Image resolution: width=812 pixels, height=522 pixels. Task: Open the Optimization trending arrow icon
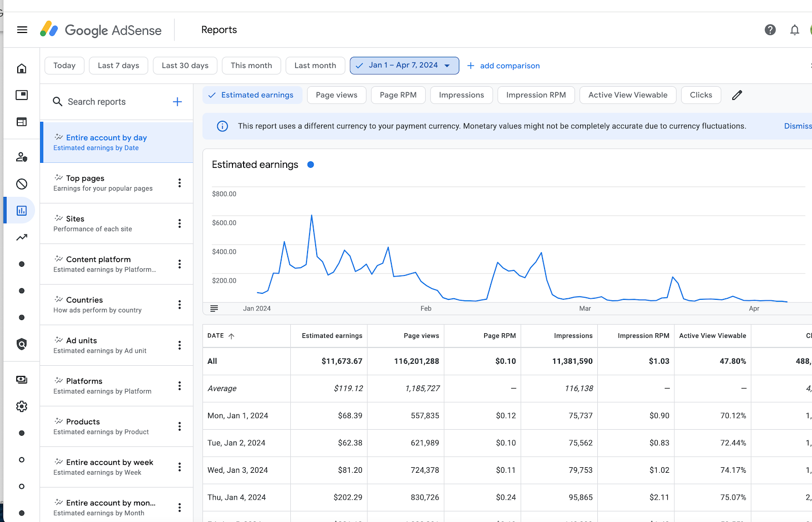pos(22,237)
